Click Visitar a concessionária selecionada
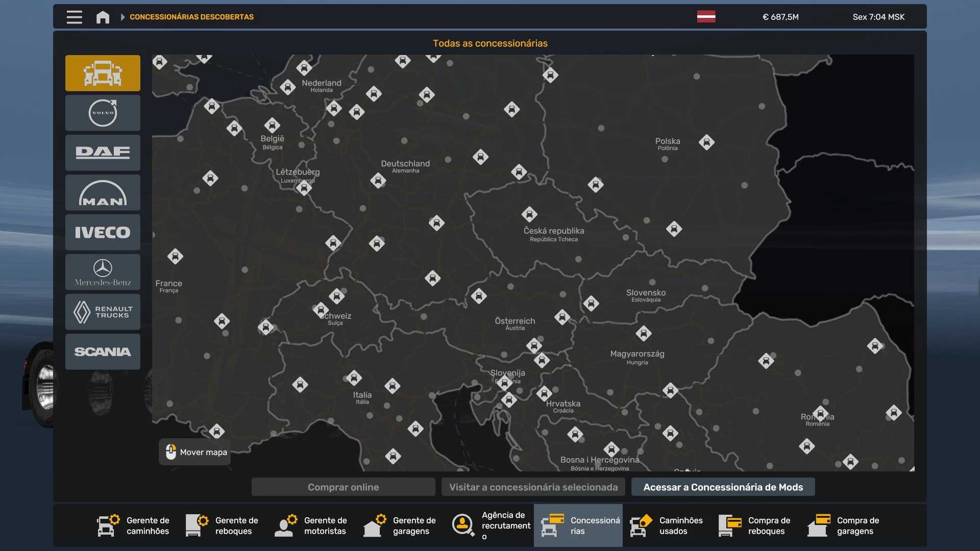 point(533,487)
